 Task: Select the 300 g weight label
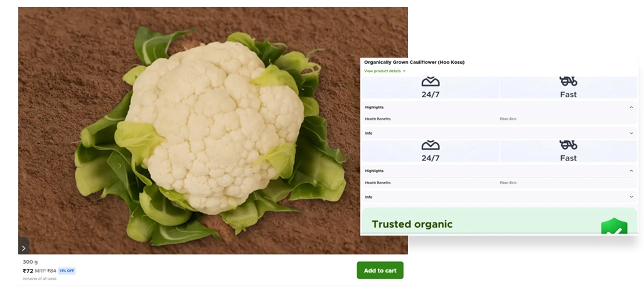point(30,262)
